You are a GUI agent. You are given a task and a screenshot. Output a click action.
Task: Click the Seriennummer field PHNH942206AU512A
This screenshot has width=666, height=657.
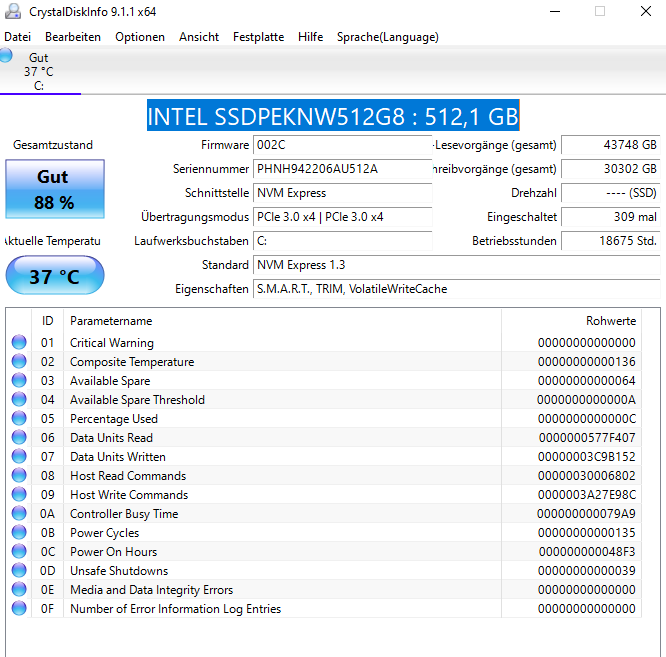pyautogui.click(x=342, y=169)
